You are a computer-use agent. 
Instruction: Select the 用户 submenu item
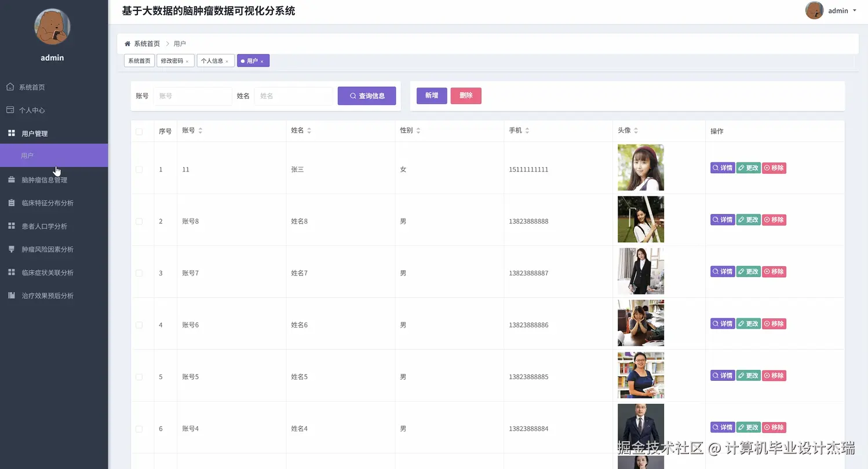[x=54, y=155]
